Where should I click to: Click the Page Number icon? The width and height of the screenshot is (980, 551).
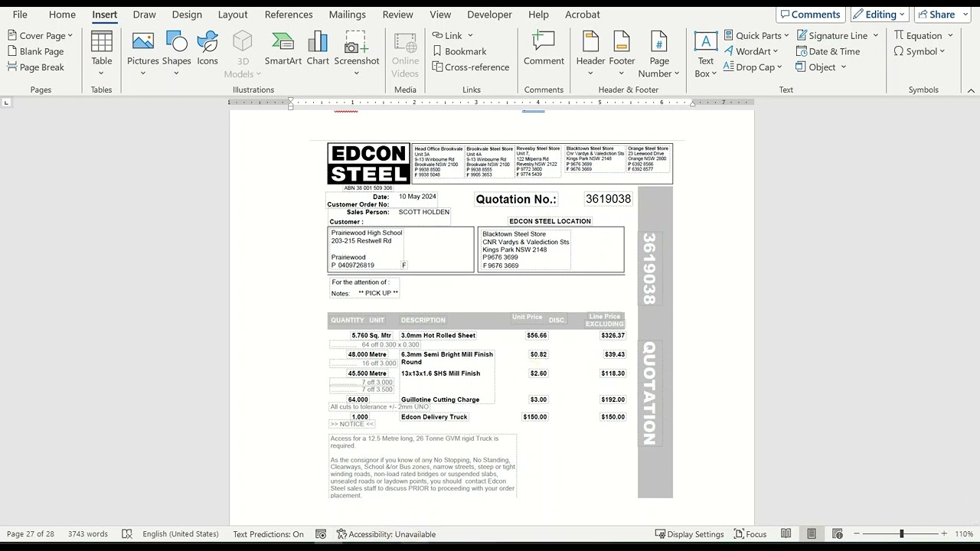(x=658, y=42)
